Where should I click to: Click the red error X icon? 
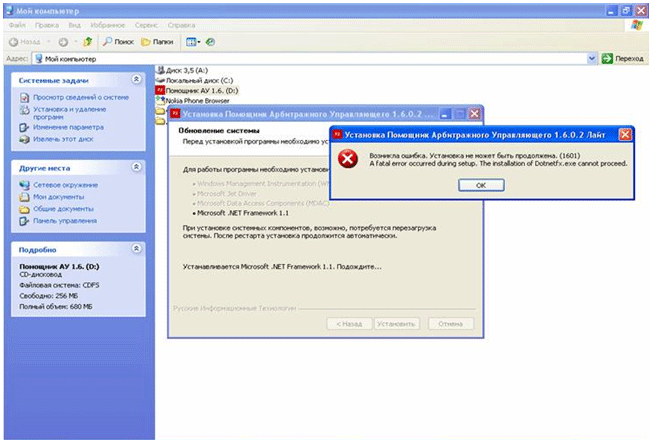[348, 159]
